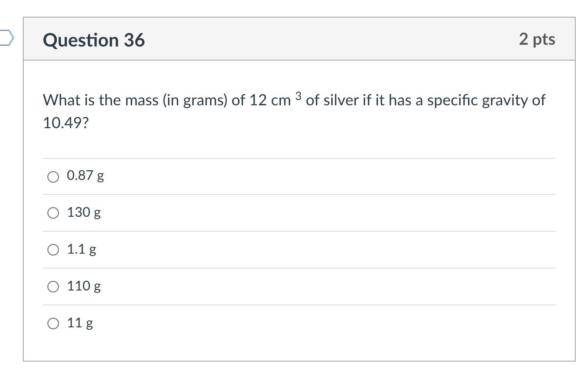Choose the 110 g radio button

tap(54, 287)
